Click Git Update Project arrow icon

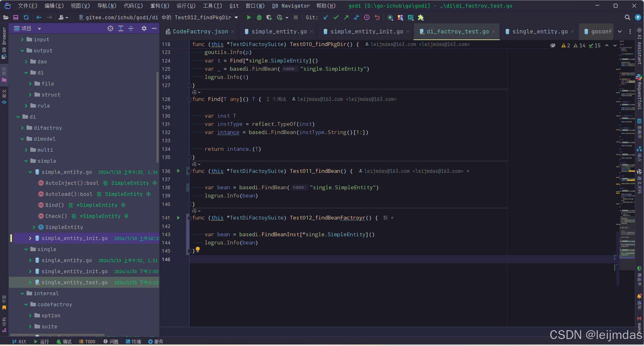326,18
